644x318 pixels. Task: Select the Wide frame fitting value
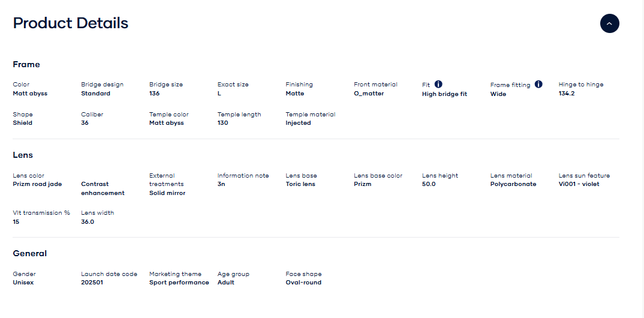[x=498, y=94]
